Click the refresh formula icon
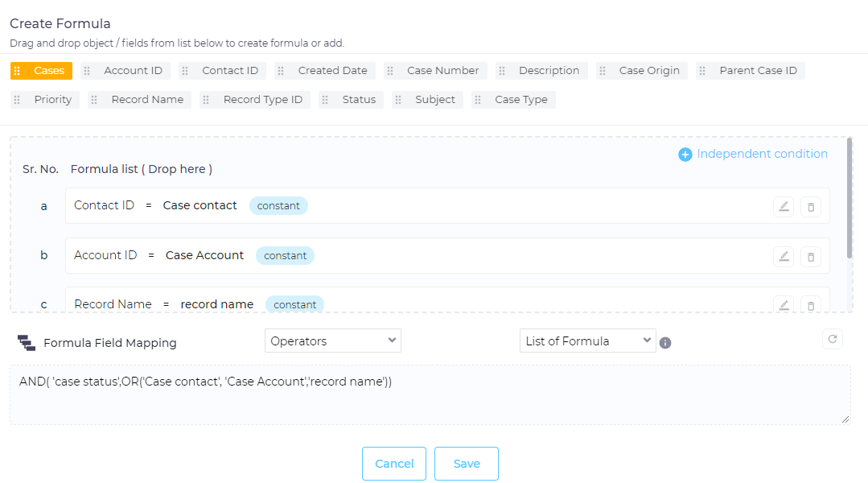Image resolution: width=868 pixels, height=483 pixels. pos(833,339)
